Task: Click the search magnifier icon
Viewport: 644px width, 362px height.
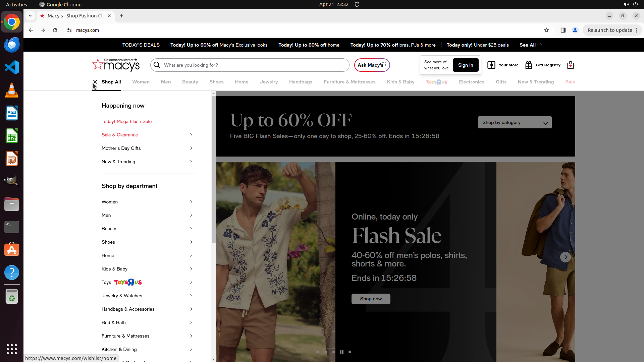Action: tap(157, 65)
